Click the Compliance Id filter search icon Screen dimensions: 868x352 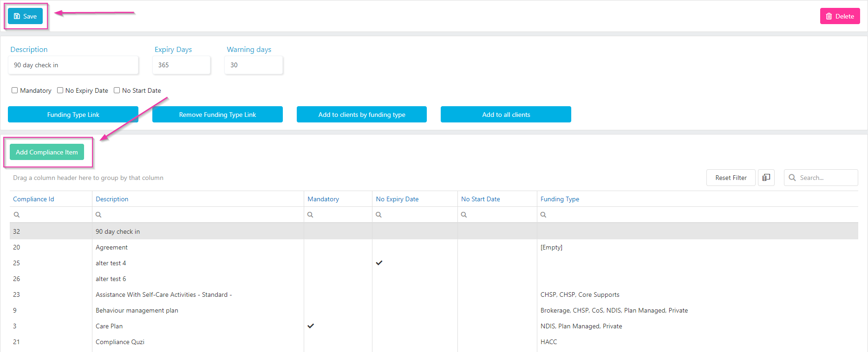(17, 215)
